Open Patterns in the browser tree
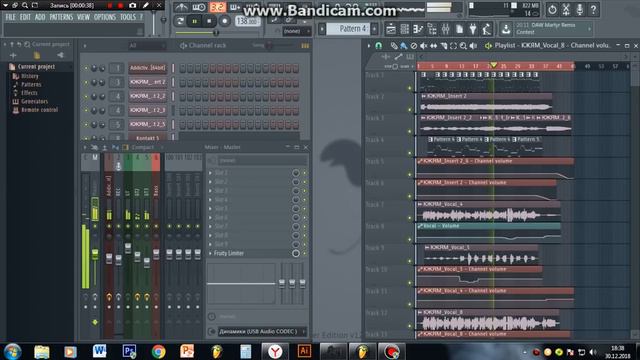640x360 pixels. [31, 84]
